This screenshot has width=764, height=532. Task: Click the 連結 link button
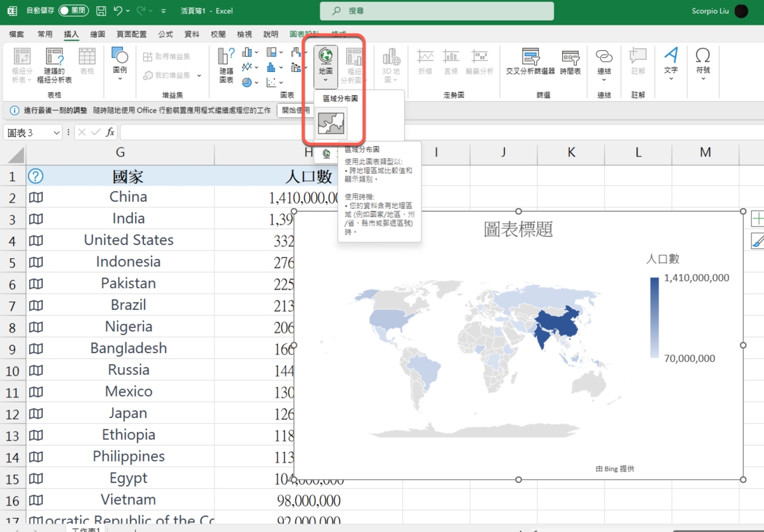(x=604, y=64)
